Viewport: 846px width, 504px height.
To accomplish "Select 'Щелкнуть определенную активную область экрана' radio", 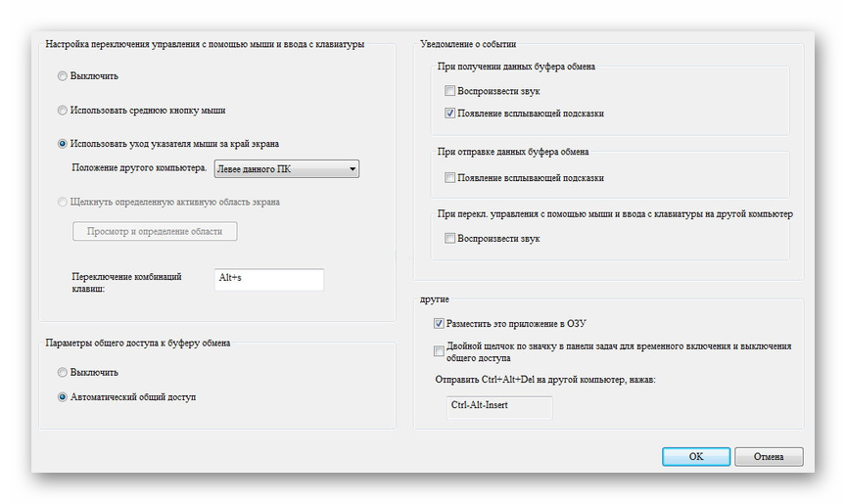I will (x=64, y=203).
